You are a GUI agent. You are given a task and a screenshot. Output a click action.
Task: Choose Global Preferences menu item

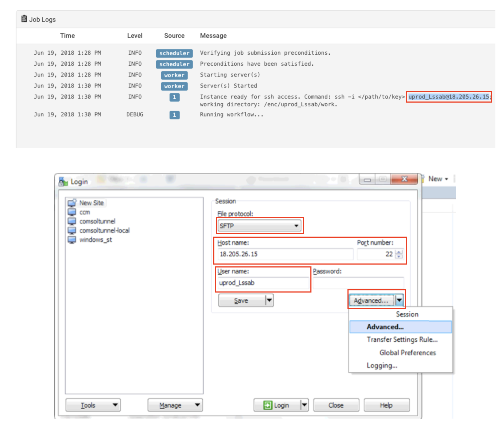(407, 353)
